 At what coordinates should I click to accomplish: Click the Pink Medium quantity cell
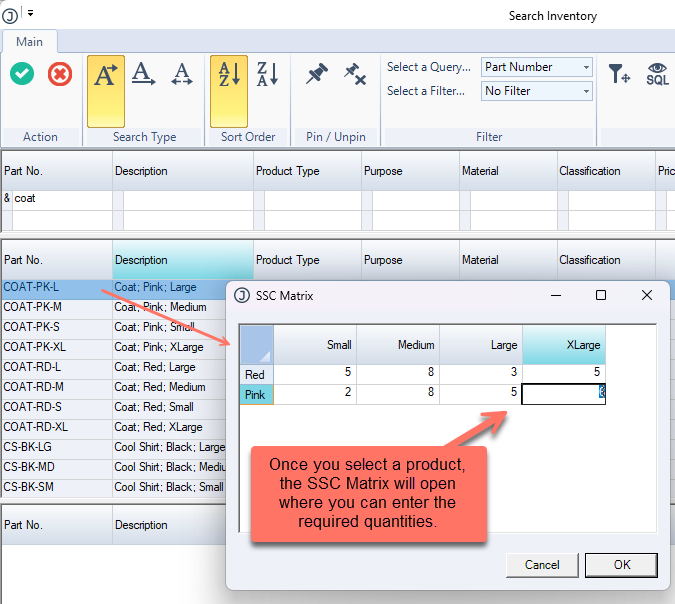click(x=398, y=394)
